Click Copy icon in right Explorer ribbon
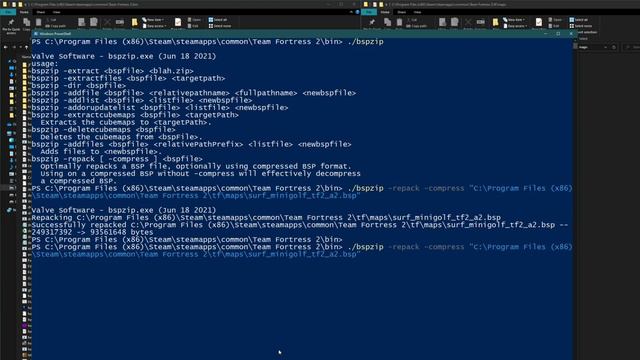 click(387, 23)
